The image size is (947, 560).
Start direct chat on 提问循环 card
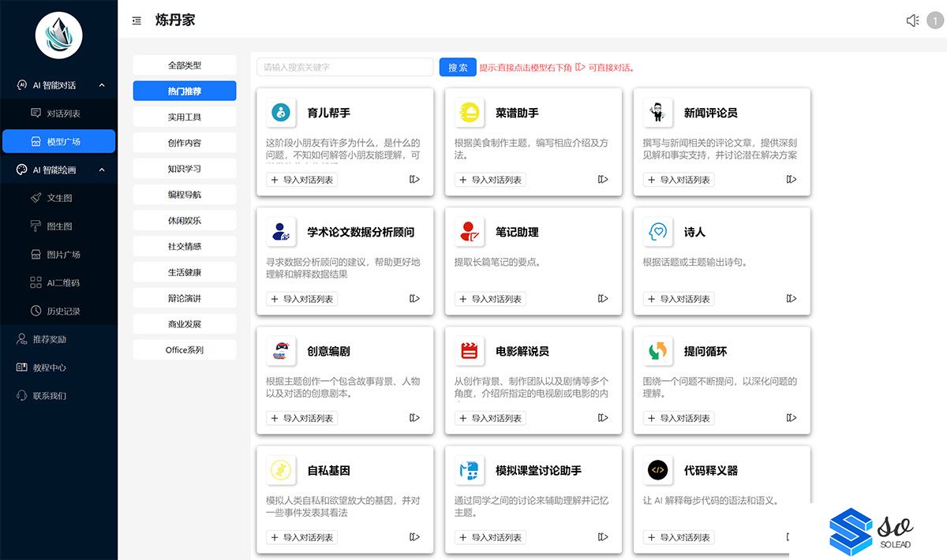[792, 418]
